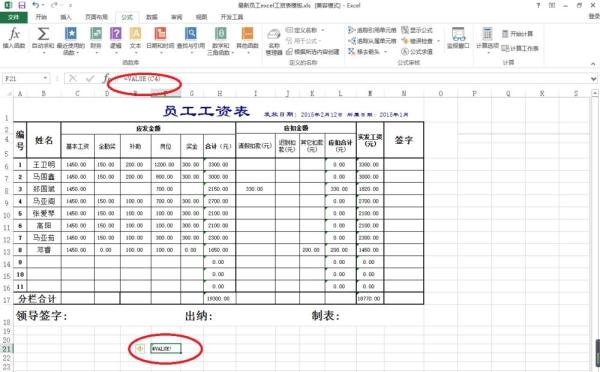Viewport: 600px width, 372px height.
Task: Switch to the Home tab
Action: point(41,17)
